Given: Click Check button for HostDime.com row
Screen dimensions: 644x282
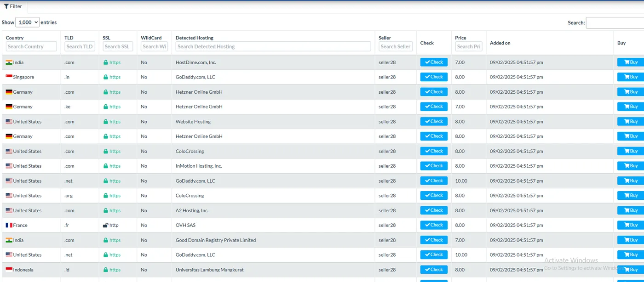Looking at the screenshot, I should 434,62.
